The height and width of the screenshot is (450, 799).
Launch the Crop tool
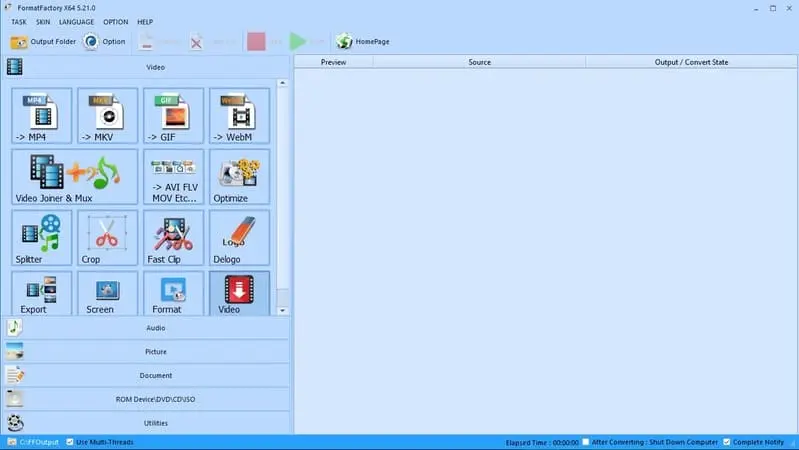[108, 237]
